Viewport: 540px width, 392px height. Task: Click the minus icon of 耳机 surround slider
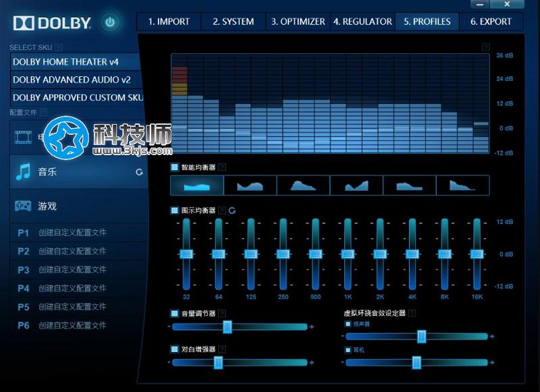[343, 362]
